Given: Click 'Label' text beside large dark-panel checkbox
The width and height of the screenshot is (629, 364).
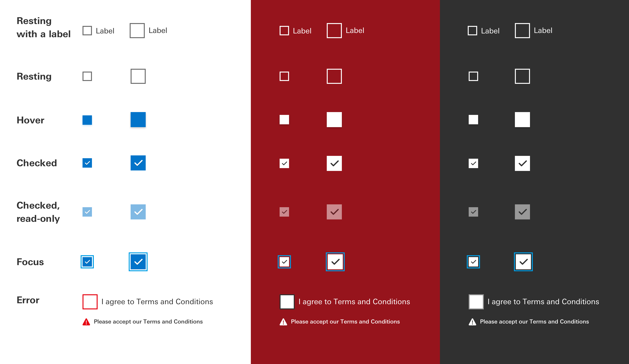Looking at the screenshot, I should pyautogui.click(x=543, y=30).
